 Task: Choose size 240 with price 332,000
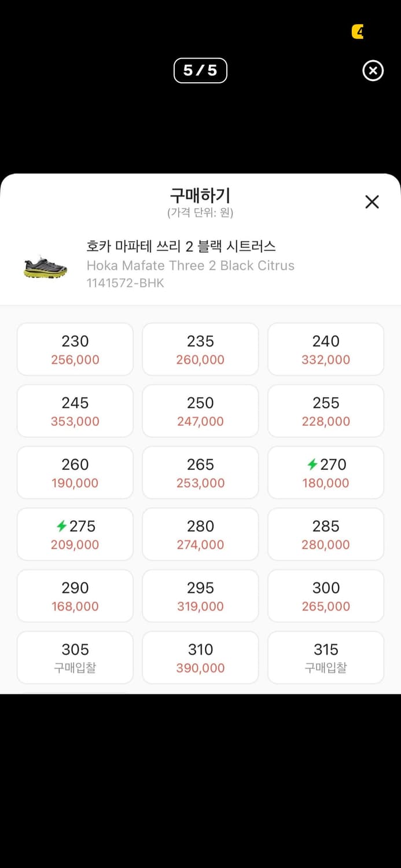[325, 349]
